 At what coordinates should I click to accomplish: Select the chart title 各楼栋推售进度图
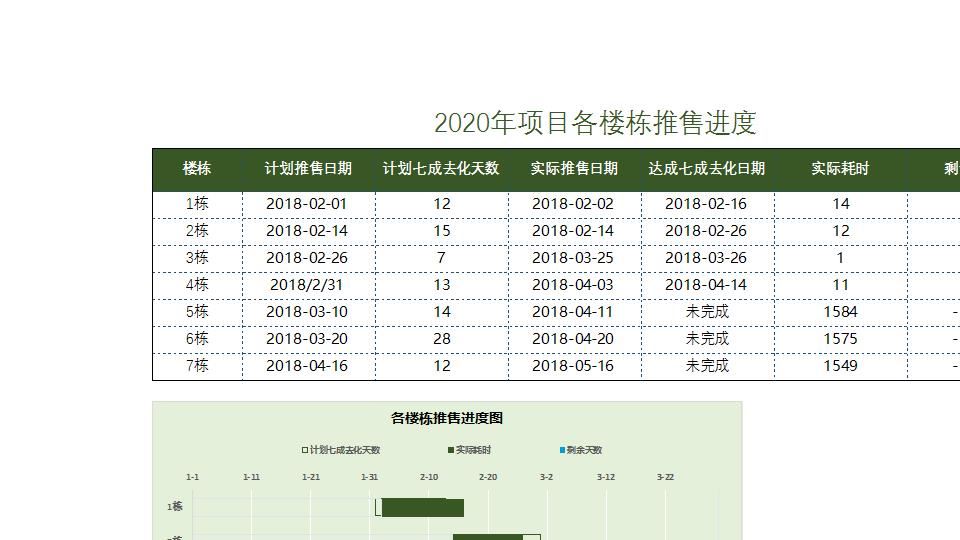point(446,418)
